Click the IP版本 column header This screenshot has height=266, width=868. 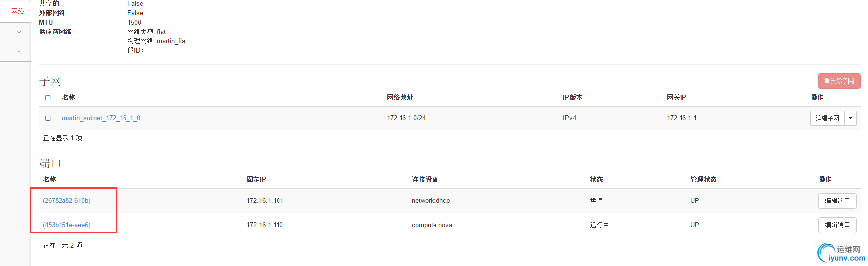click(572, 98)
